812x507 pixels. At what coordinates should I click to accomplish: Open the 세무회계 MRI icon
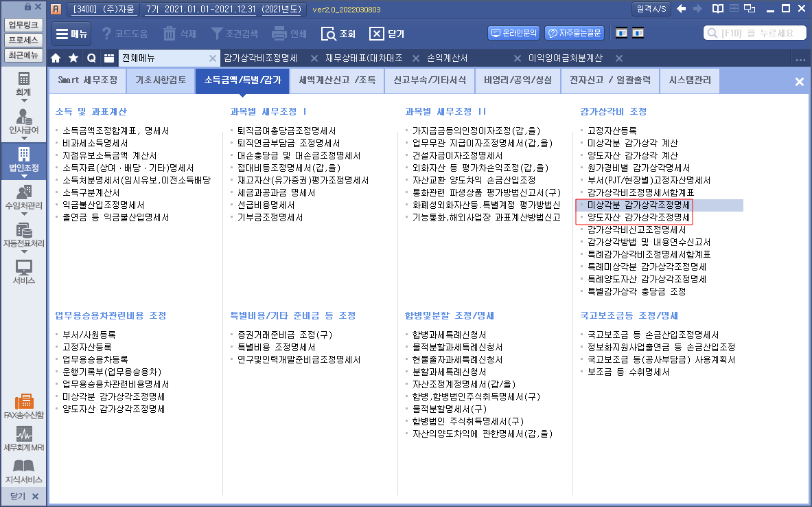[23, 439]
